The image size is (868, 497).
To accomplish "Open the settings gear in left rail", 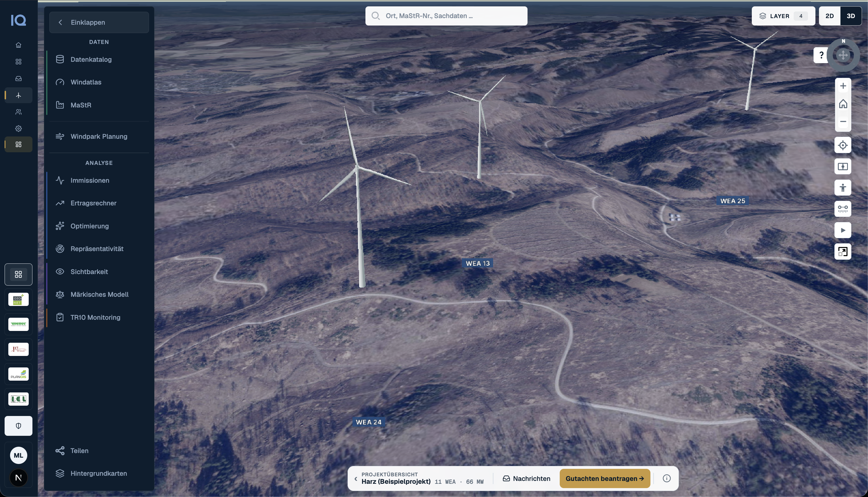I will point(18,129).
